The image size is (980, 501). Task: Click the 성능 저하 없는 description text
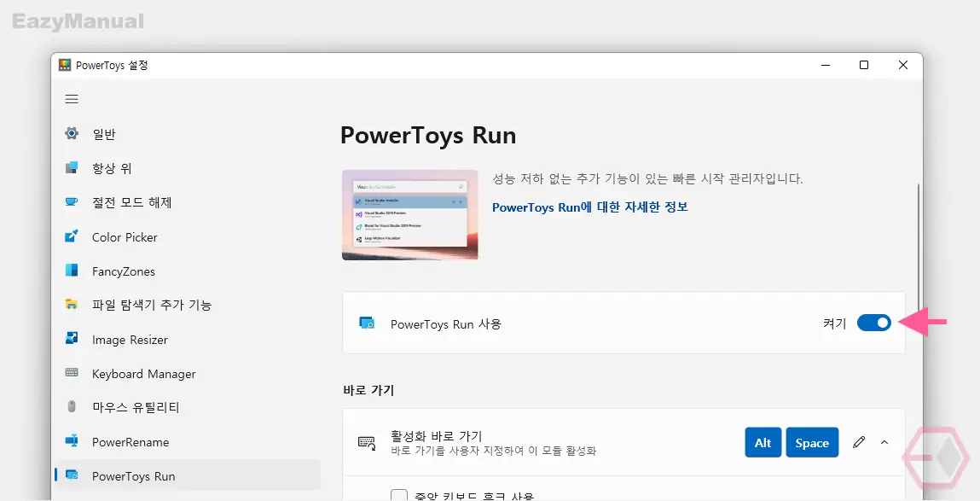click(x=647, y=179)
